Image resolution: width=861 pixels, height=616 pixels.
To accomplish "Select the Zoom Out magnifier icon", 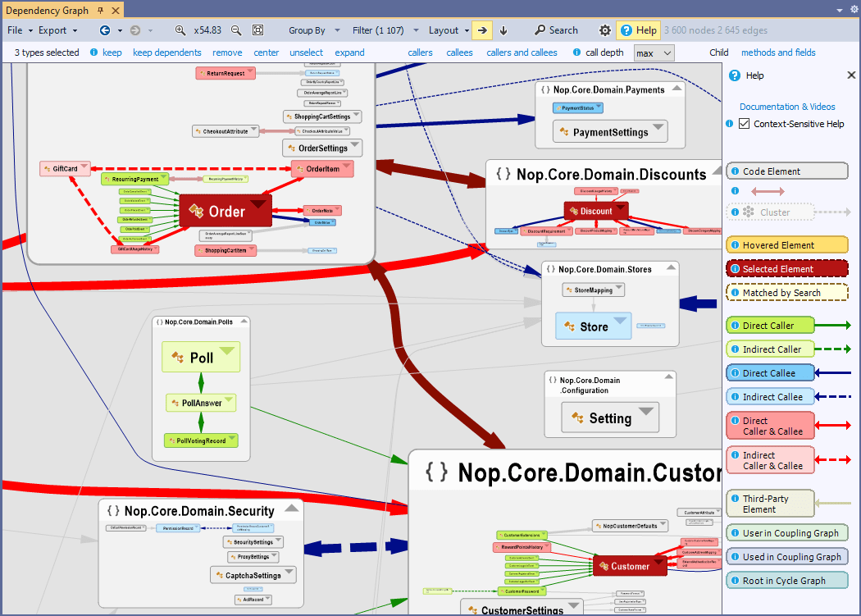I will [x=235, y=30].
